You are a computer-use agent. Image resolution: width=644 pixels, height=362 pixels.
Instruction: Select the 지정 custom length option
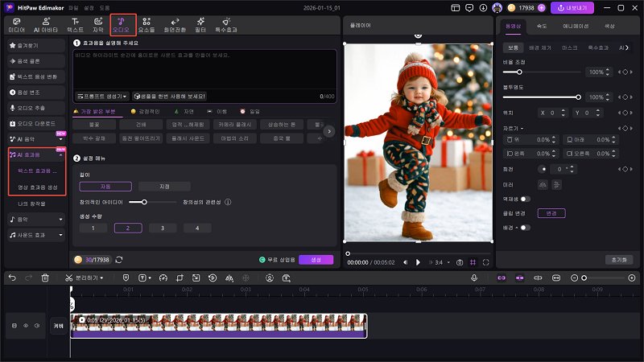click(164, 187)
